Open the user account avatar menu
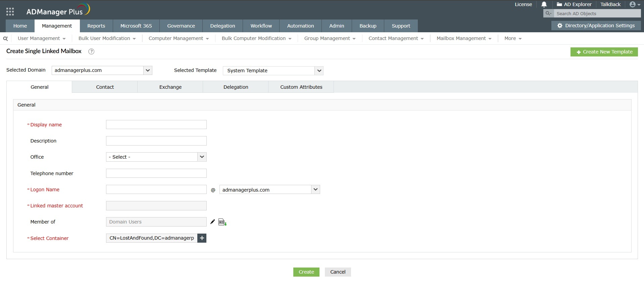Screen dimensions: 644x284 click(635, 4)
